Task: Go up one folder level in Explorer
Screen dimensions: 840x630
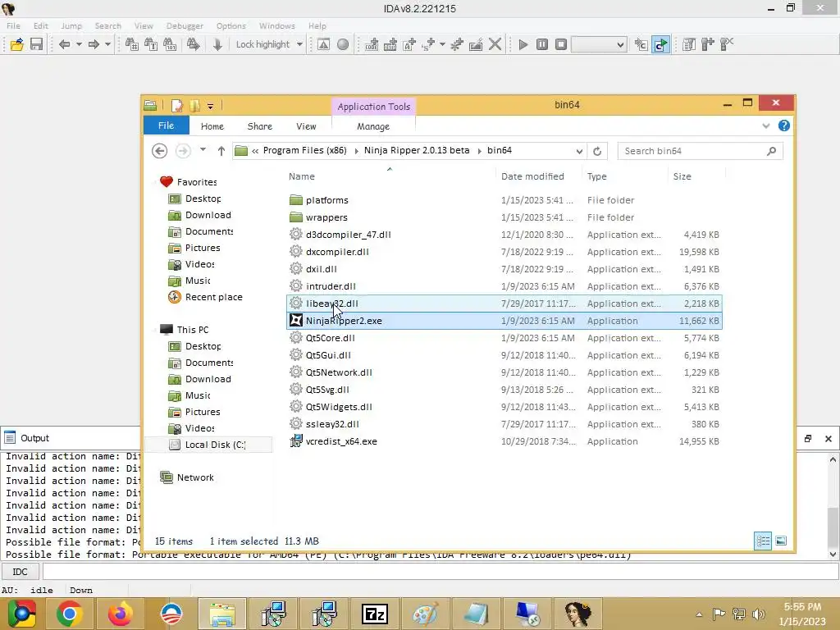Action: click(221, 151)
